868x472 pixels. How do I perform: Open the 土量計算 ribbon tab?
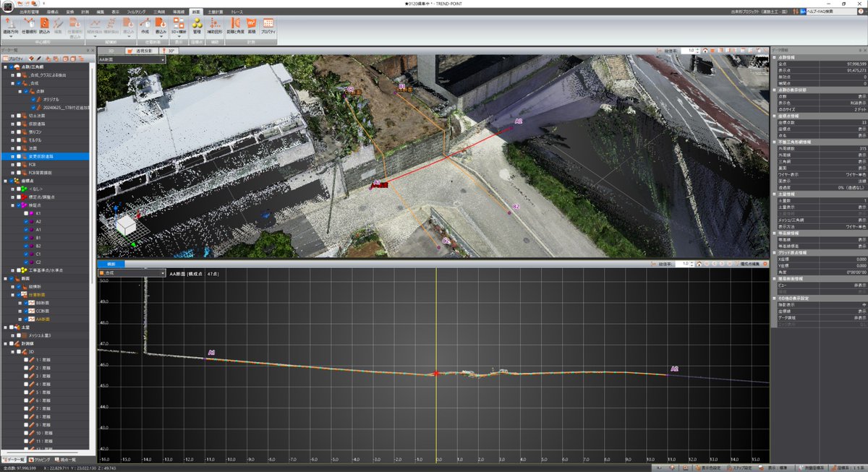point(215,12)
